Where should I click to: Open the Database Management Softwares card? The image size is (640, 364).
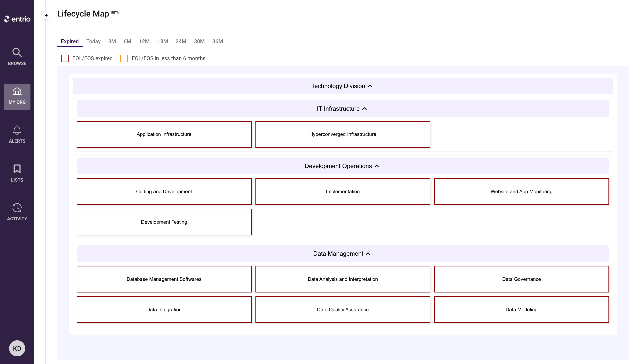(164, 279)
